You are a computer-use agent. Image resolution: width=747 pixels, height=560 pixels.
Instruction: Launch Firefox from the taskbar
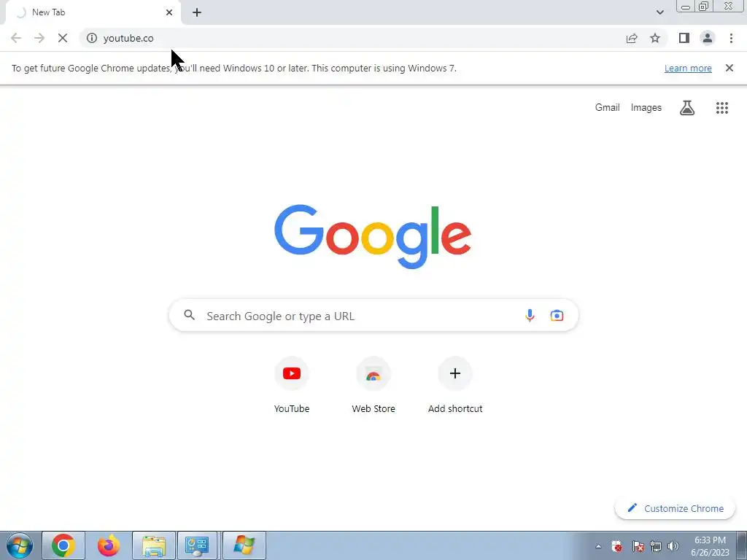[x=109, y=545]
